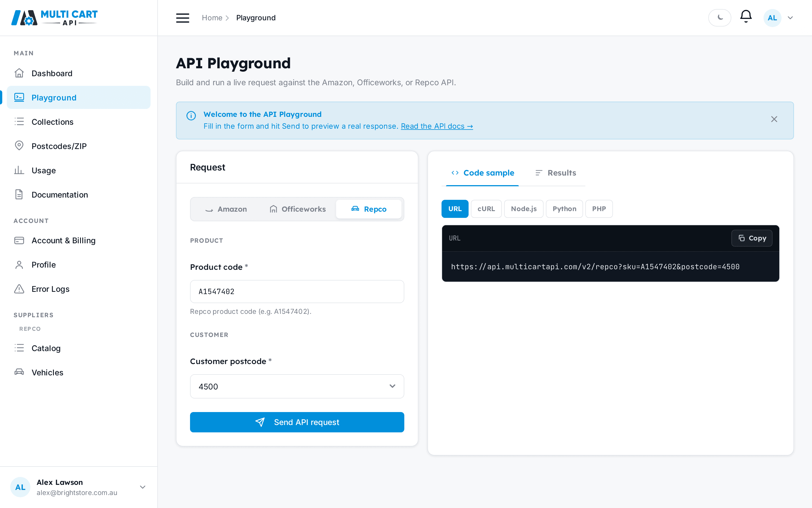Click Send API request button

click(297, 422)
